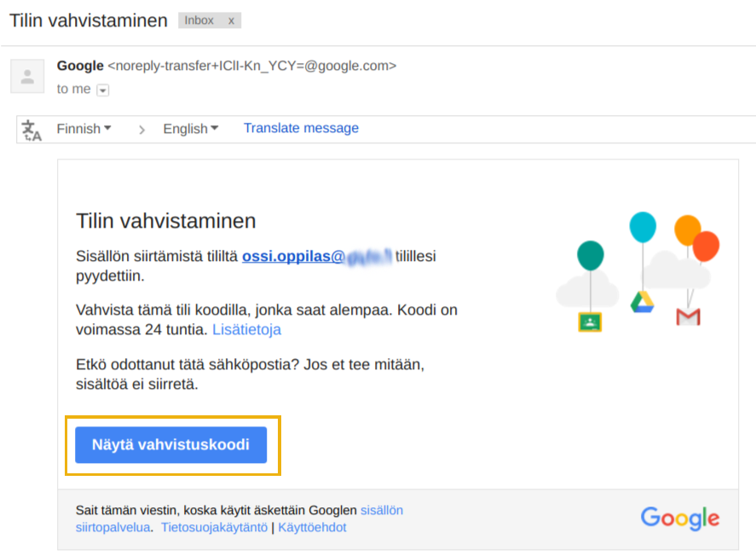
Task: Click the Translate message link
Action: (301, 128)
